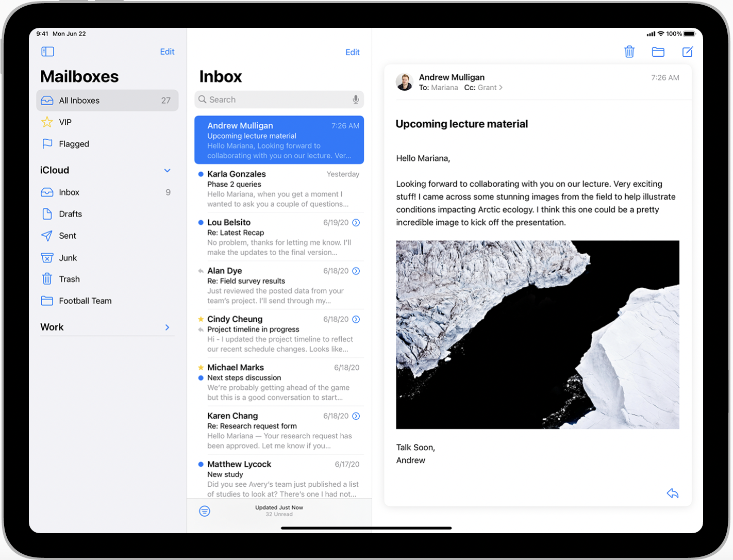Select All Inboxes mailbox

point(107,101)
